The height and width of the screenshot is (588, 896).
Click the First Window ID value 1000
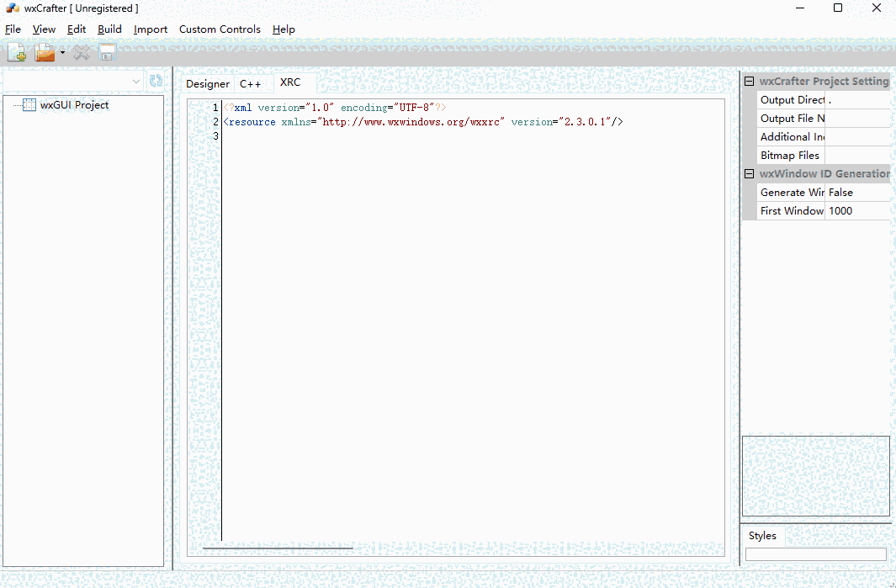pyautogui.click(x=856, y=211)
